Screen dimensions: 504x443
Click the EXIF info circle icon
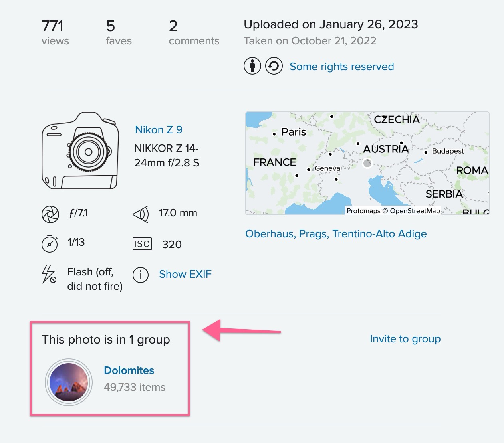141,275
